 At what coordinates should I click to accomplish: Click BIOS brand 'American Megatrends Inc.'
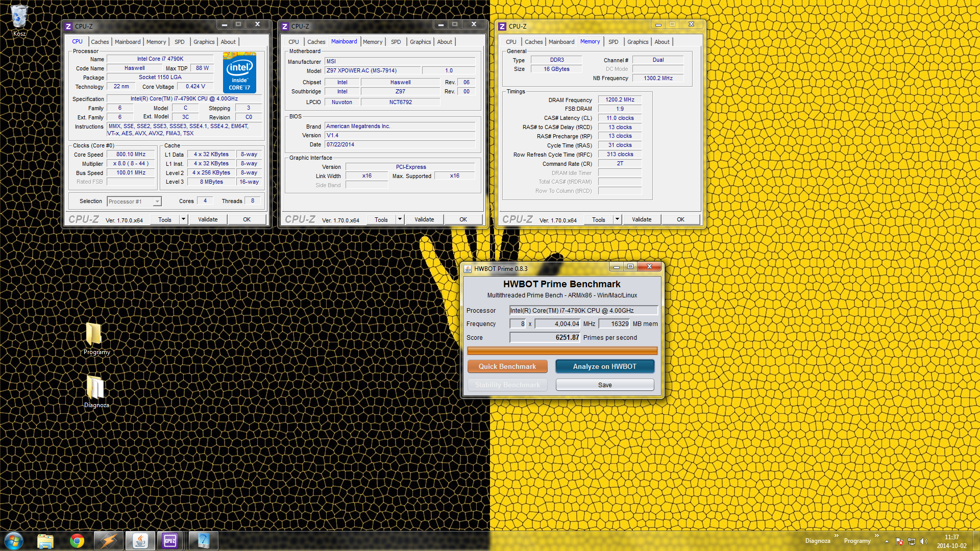tap(400, 126)
